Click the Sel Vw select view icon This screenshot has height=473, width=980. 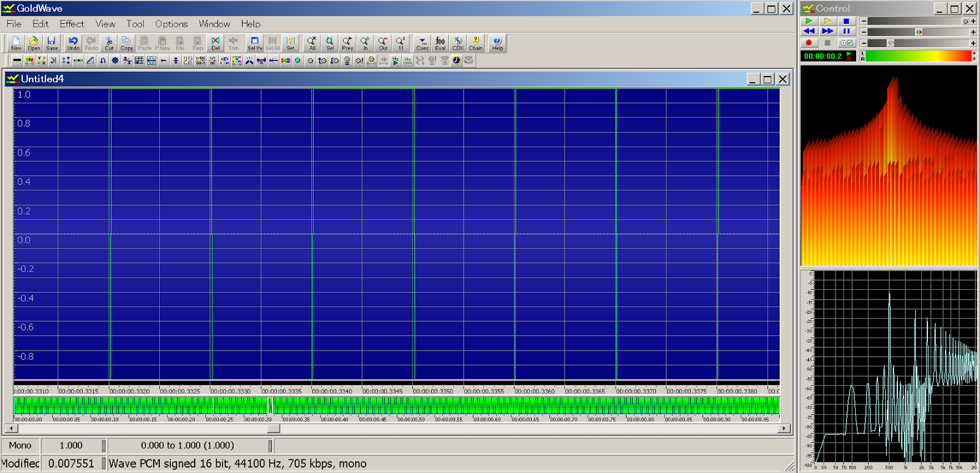pyautogui.click(x=255, y=43)
